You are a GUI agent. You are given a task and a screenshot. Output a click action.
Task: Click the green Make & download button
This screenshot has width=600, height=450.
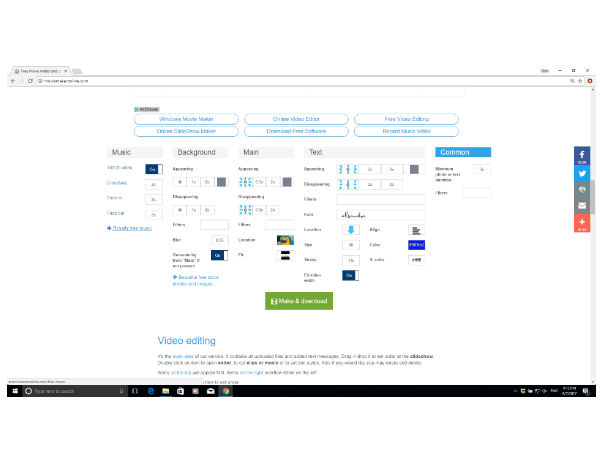(298, 301)
